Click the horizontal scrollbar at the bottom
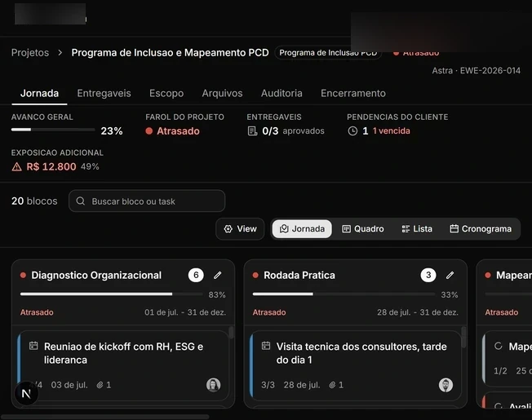532x420 pixels. click(105, 417)
